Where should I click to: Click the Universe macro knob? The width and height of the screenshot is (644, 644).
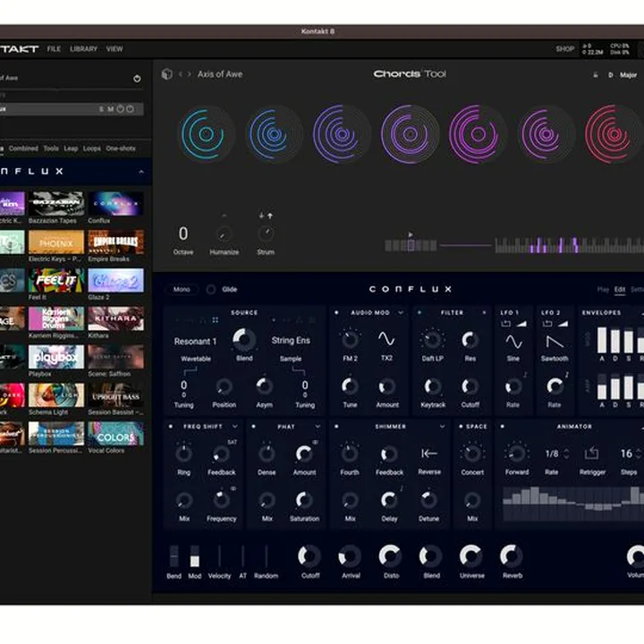471,556
